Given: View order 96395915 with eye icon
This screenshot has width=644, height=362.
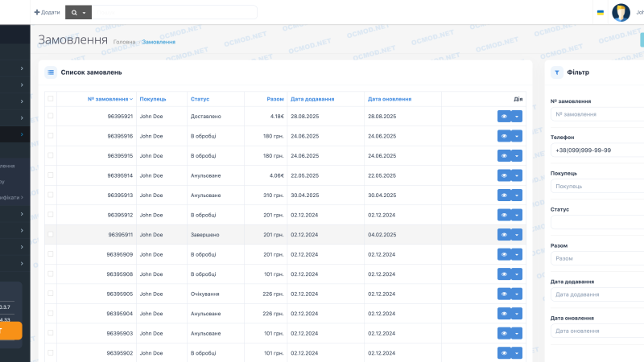Looking at the screenshot, I should (x=504, y=155).
